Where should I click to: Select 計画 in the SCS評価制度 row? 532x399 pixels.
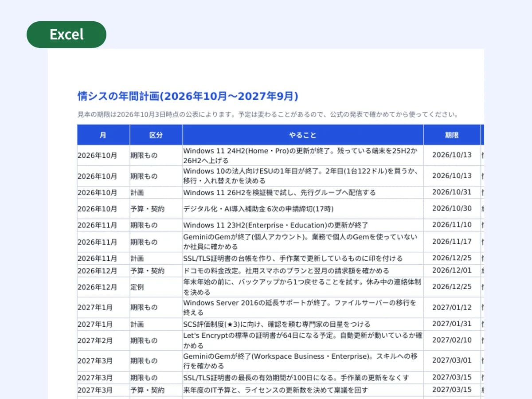(x=137, y=324)
